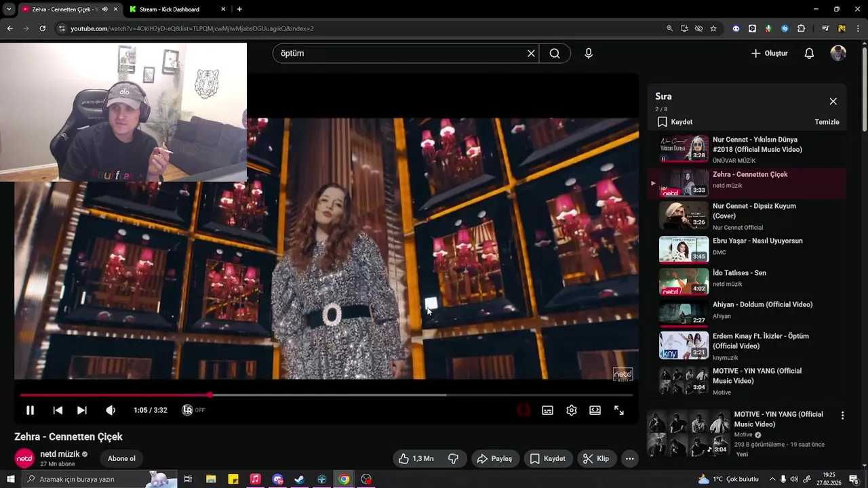This screenshot has width=868, height=488.
Task: Pause the playing video
Action: 30,410
